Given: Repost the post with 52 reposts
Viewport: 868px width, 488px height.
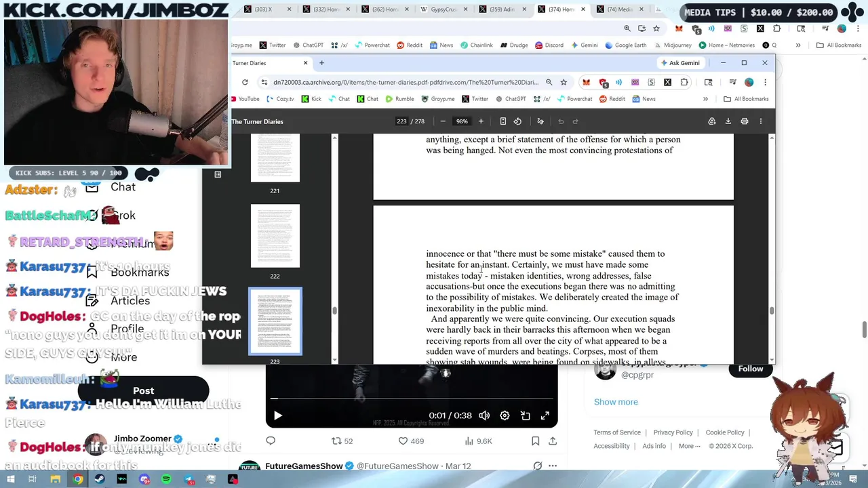Looking at the screenshot, I should tap(342, 441).
